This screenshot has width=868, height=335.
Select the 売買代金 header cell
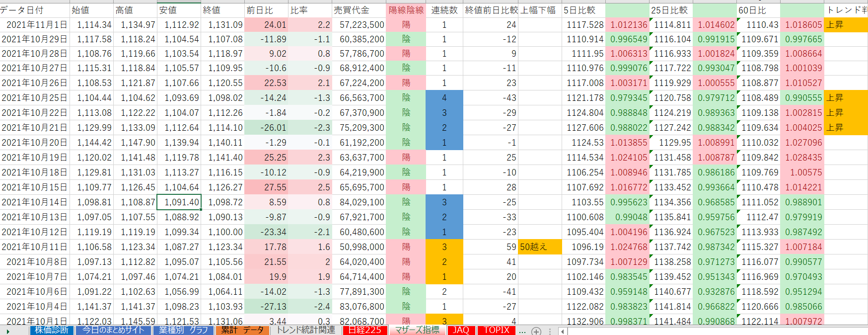point(359,10)
